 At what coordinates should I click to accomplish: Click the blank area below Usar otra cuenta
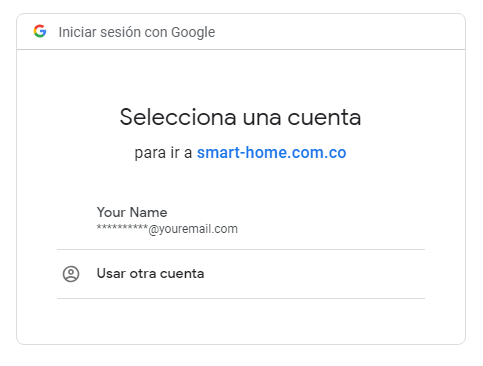pos(241,321)
